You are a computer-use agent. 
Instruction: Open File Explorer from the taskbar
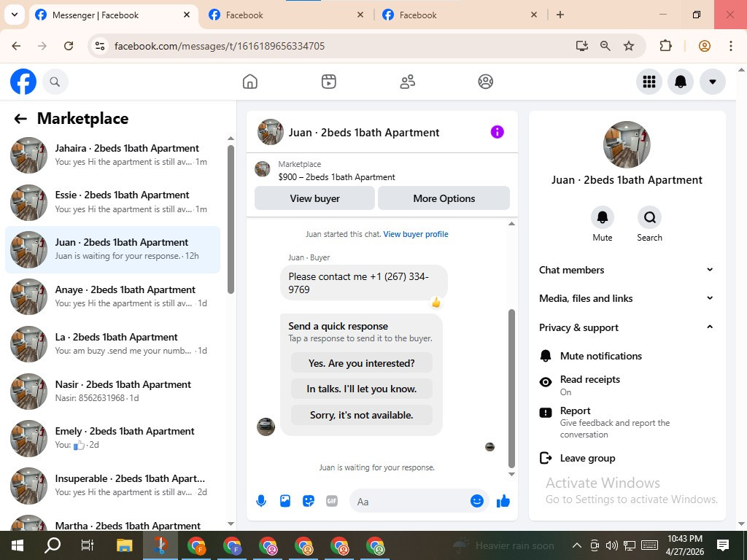point(124,545)
